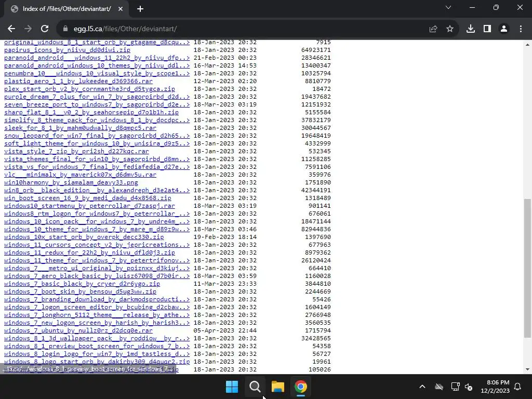Click windows_11_cursors_concept_v2 link
Image resolution: width=532 pixels, height=399 pixels.
[x=97, y=245]
